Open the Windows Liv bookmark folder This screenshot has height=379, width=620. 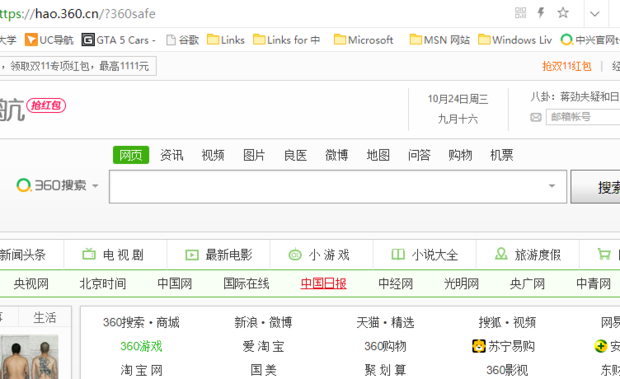coord(515,40)
